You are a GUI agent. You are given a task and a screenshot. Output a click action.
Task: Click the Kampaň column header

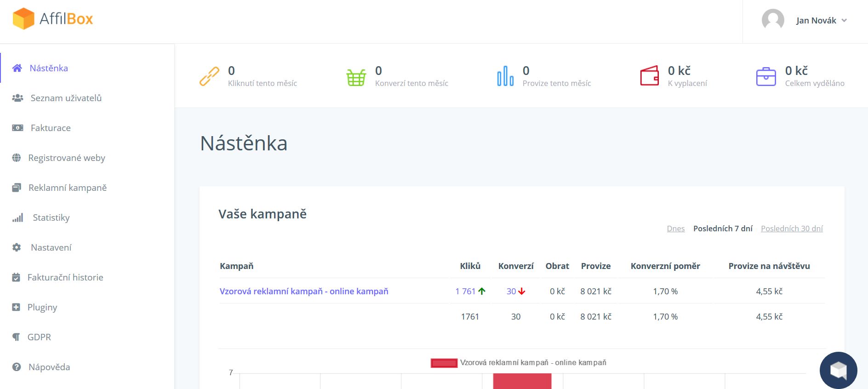coord(237,266)
